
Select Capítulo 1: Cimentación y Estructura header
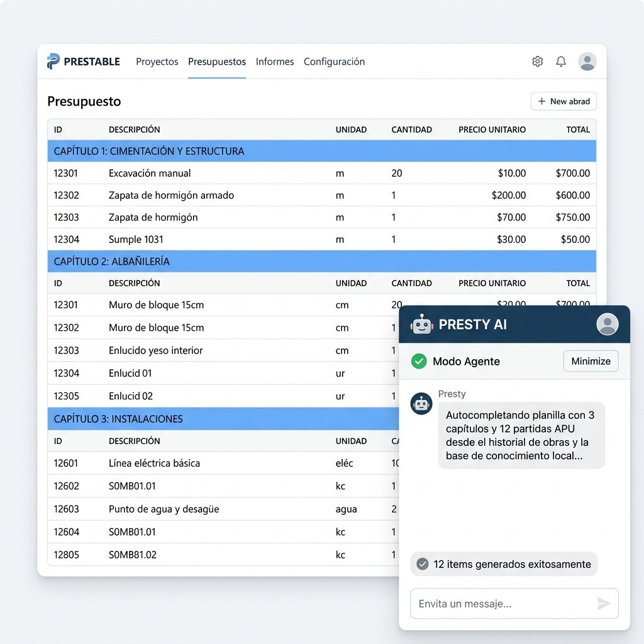tap(322, 151)
